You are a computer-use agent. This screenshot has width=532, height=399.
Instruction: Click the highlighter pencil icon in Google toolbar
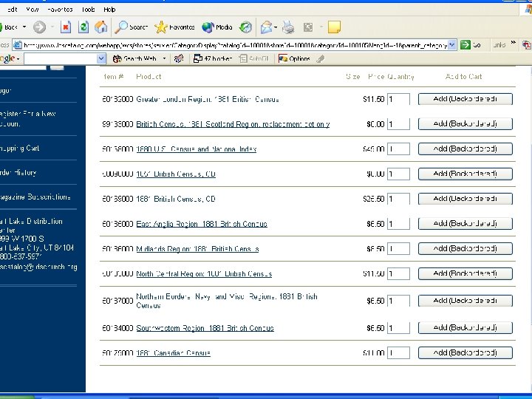320,58
